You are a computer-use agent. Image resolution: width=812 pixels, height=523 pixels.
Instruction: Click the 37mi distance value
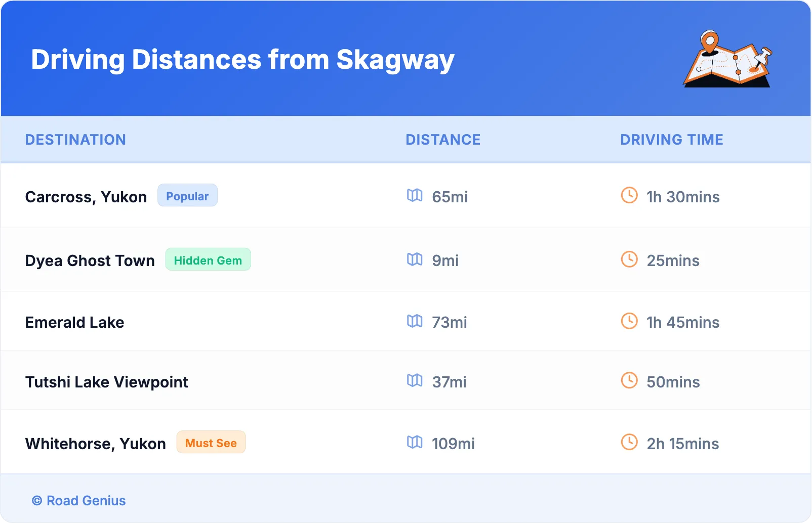(450, 382)
